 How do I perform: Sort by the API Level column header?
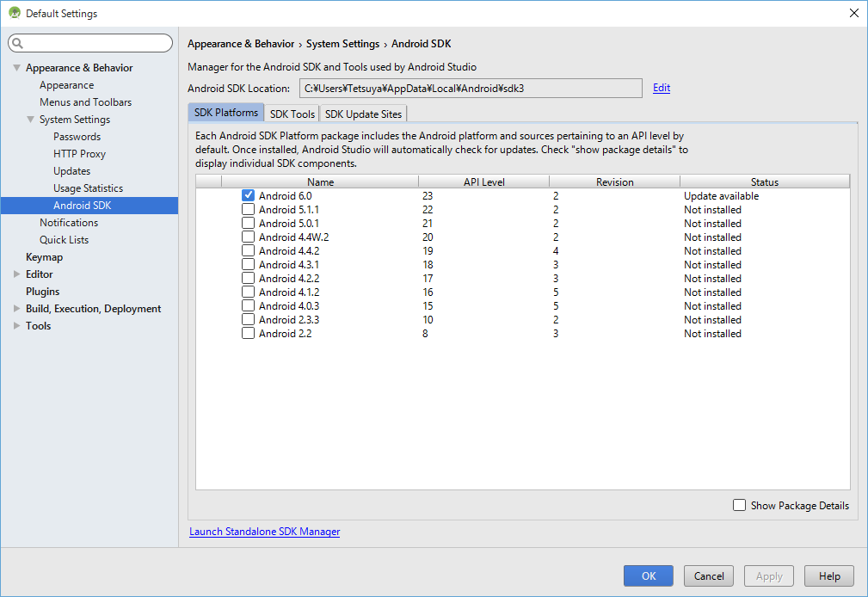tap(483, 182)
